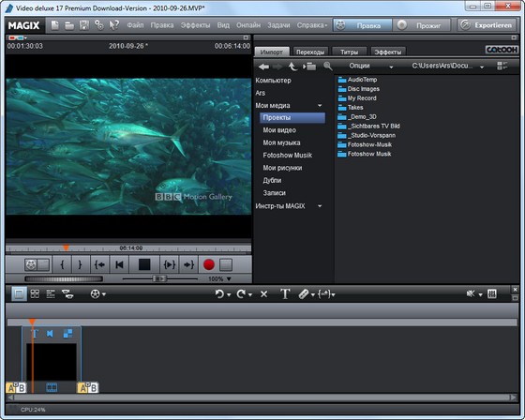This screenshot has height=420, width=525.
Task: Collapse the Мои медиа section
Action: (320, 106)
